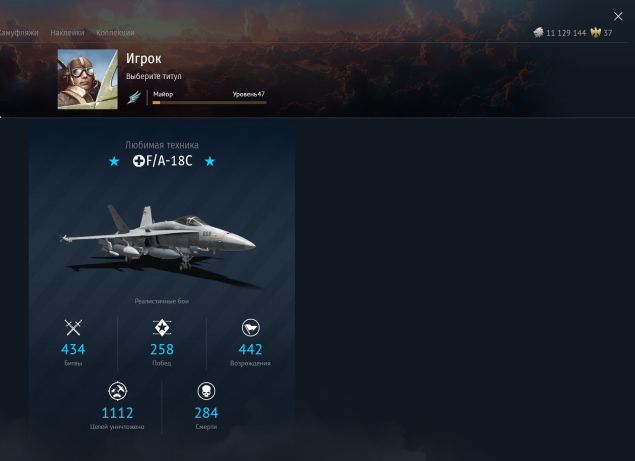Select the F/A-18C vehicle name

click(162, 161)
